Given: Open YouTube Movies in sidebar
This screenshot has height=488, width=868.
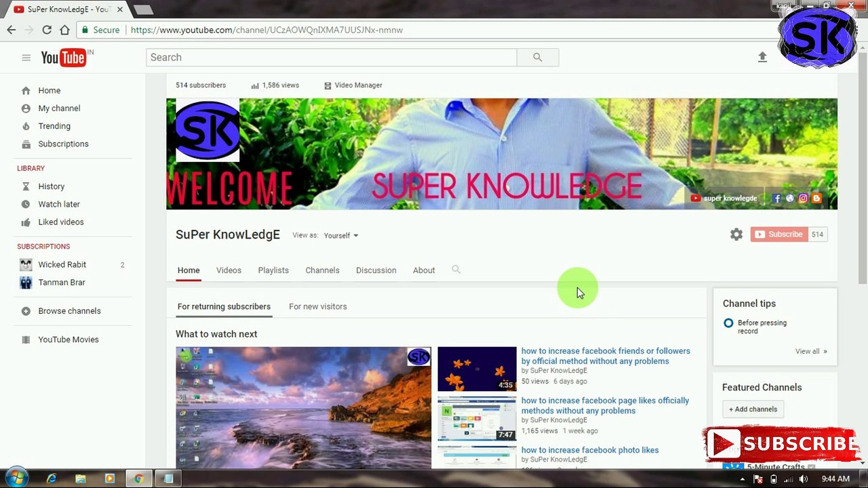Looking at the screenshot, I should (x=68, y=340).
